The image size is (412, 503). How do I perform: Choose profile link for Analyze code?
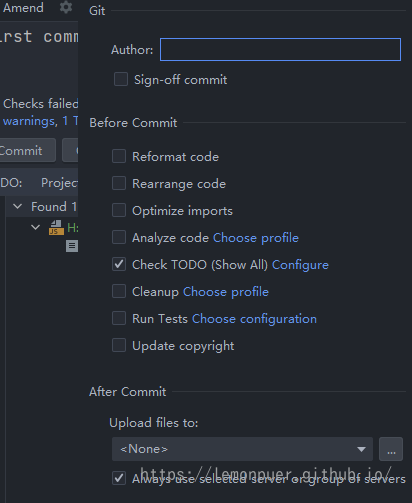coord(256,238)
